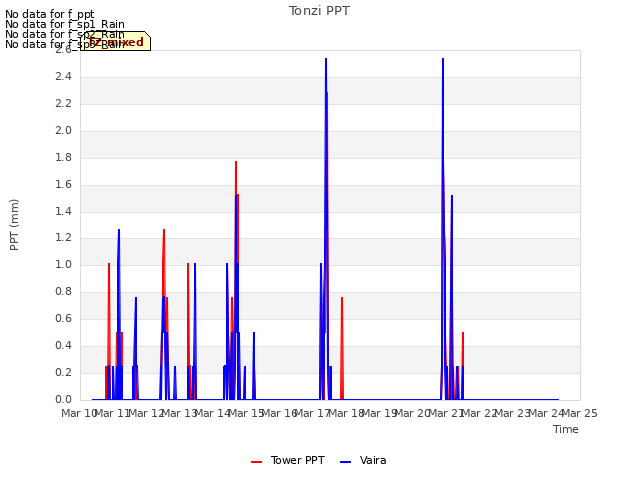Click the PPT (mm) y-axis label
640x480 pixels.
tap(14, 224)
